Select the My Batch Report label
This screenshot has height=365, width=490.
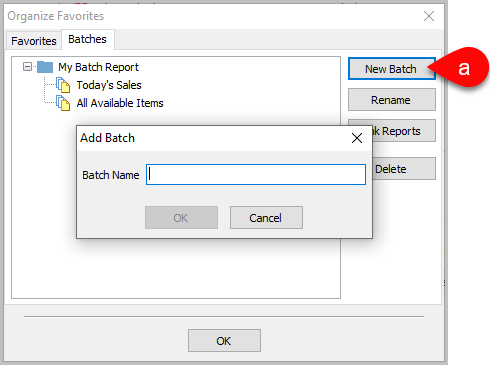point(98,67)
